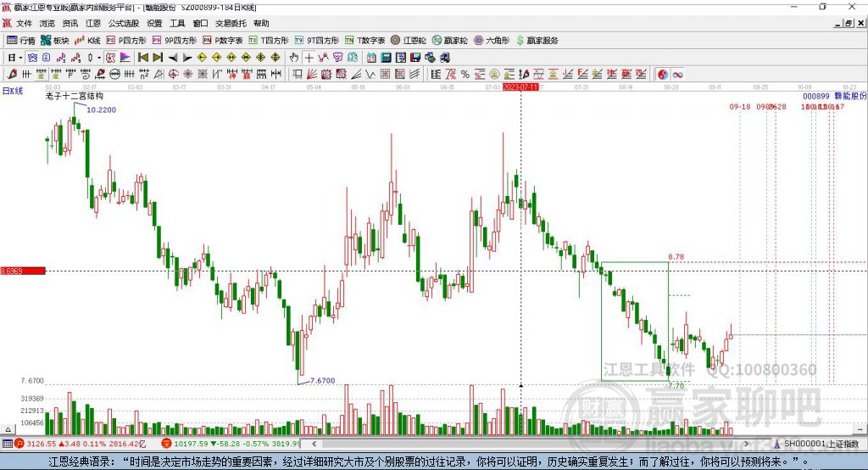Image resolution: width=868 pixels, height=470 pixels.
Task: Click the percent sign tool
Action: pyautogui.click(x=465, y=75)
